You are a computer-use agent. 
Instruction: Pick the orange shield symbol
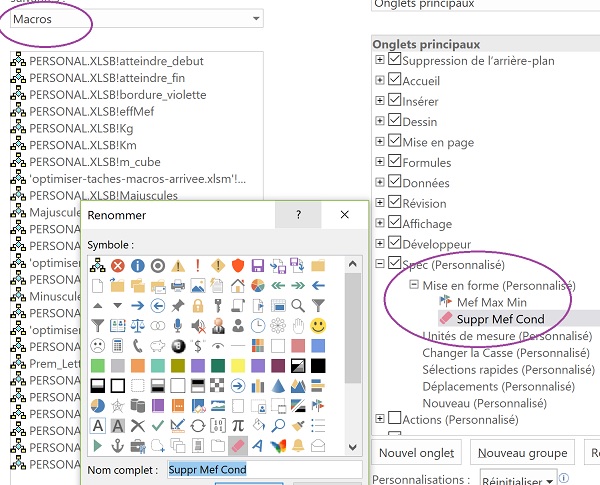click(238, 265)
